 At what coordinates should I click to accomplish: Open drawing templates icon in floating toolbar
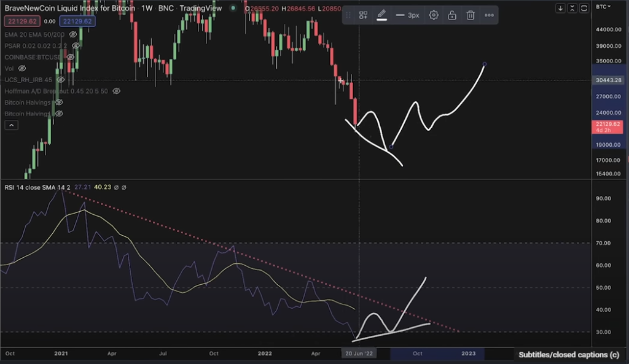[x=363, y=15]
